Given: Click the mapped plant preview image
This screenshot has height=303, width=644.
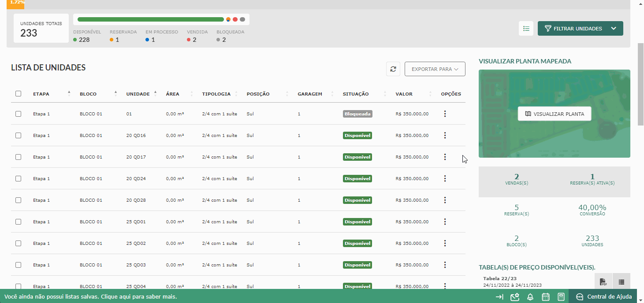Looking at the screenshot, I should (555, 114).
